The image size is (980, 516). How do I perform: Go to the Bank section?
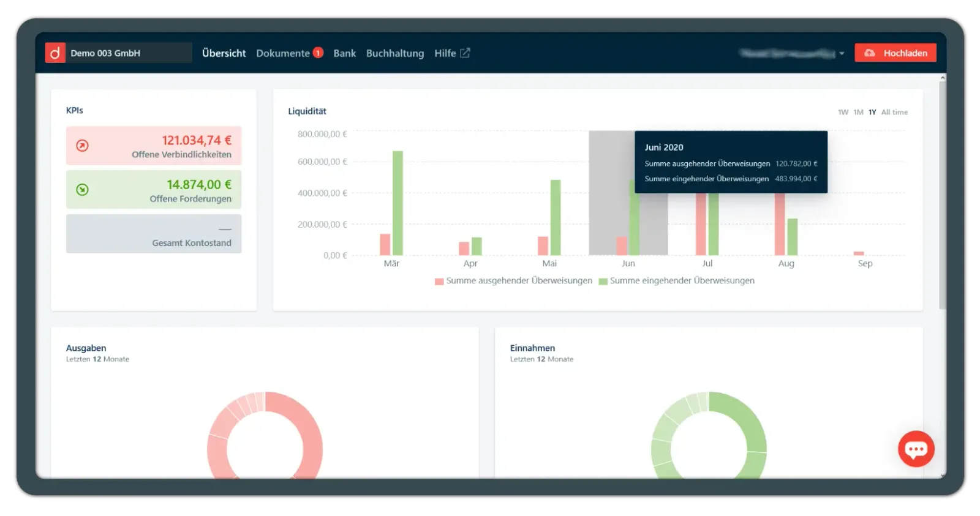[345, 53]
